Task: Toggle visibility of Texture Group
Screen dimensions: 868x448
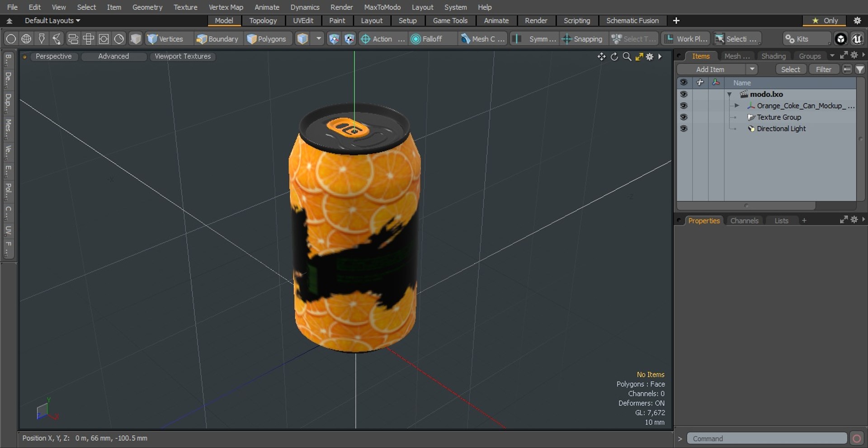Action: [x=684, y=117]
